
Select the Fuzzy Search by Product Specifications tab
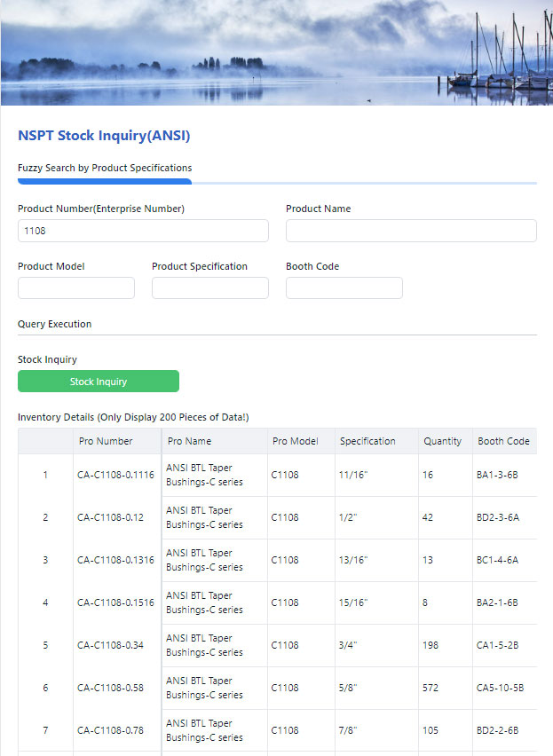point(105,168)
